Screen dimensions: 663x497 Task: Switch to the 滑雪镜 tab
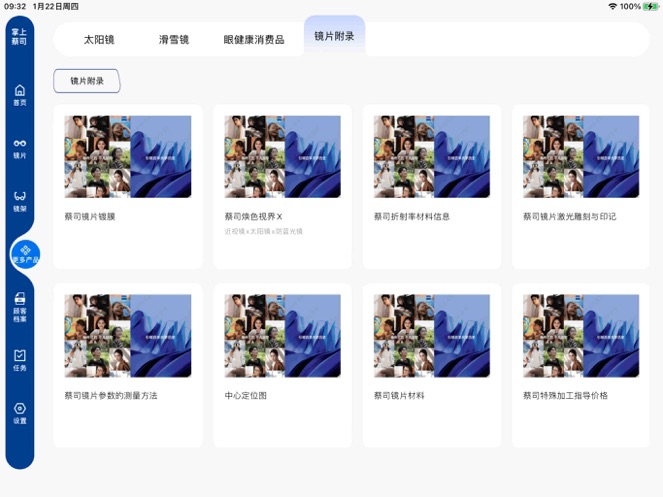pos(174,40)
